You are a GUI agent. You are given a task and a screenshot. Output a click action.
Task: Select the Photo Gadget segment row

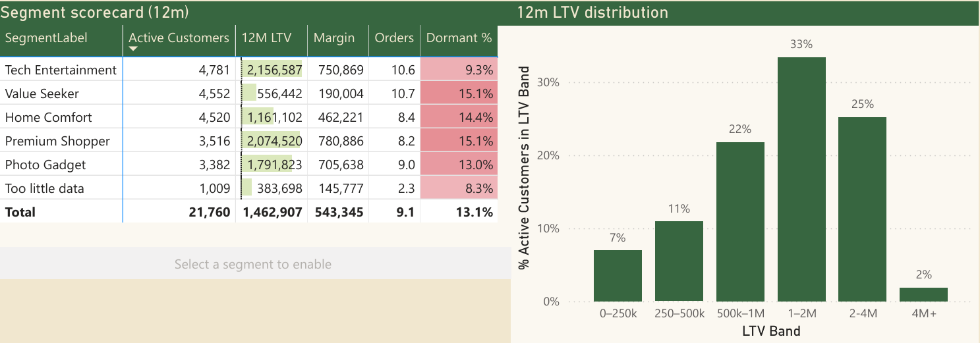pos(45,165)
